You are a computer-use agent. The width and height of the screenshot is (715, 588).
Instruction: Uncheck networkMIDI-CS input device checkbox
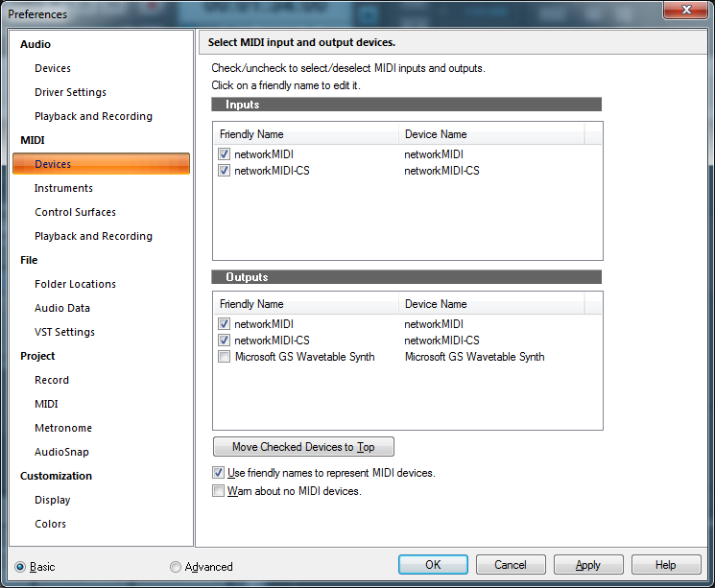[224, 171]
